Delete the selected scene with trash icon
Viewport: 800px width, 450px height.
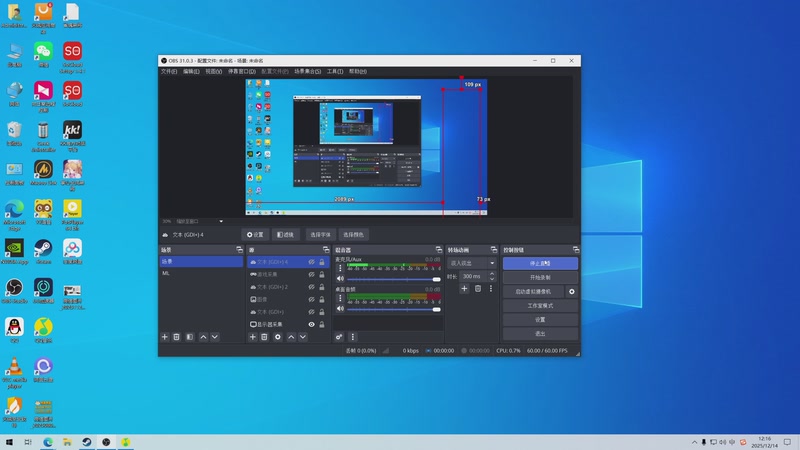point(177,337)
